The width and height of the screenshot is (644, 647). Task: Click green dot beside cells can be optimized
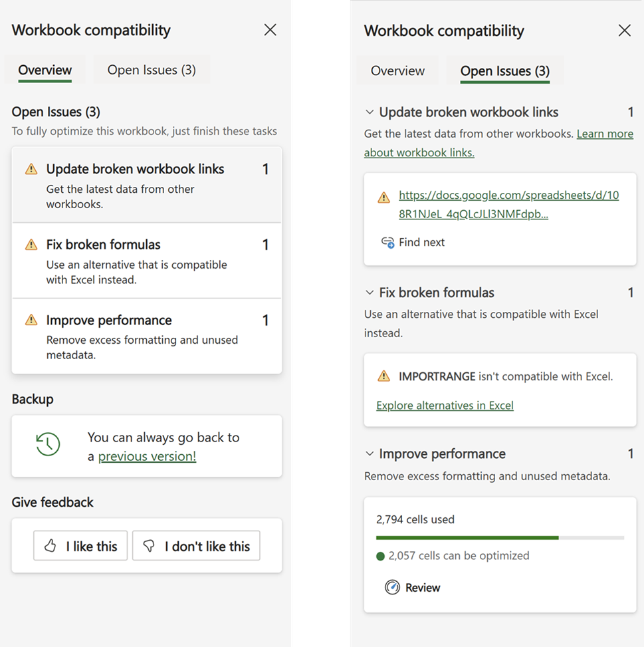(381, 556)
